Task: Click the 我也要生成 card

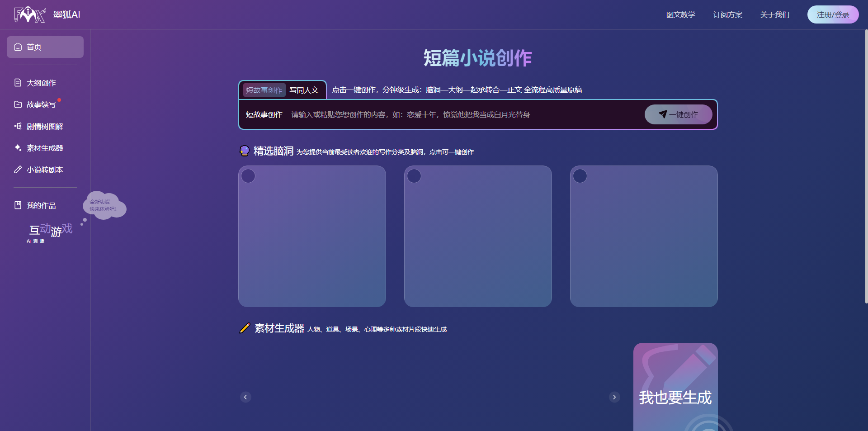Action: coord(675,387)
